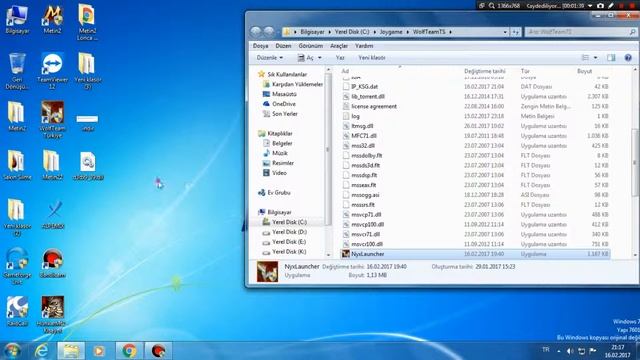640x360 pixels.
Task: Open the Düzen menu
Action: [283, 46]
